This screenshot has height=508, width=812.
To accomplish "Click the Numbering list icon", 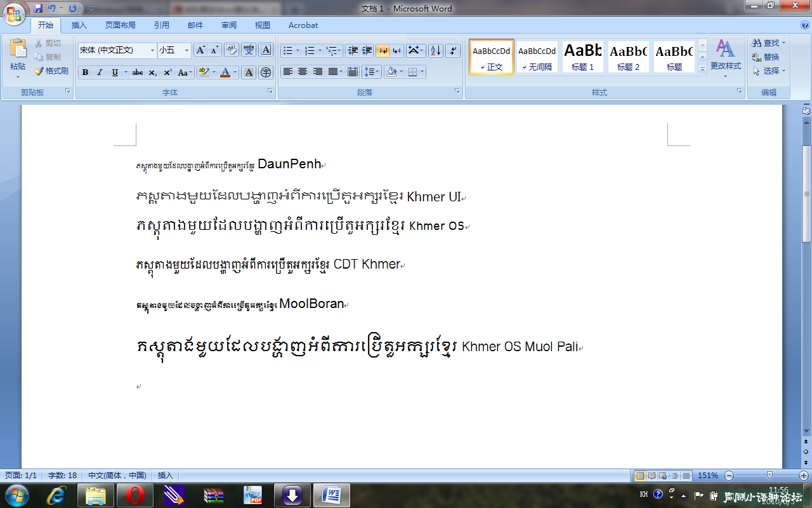I will 310,50.
